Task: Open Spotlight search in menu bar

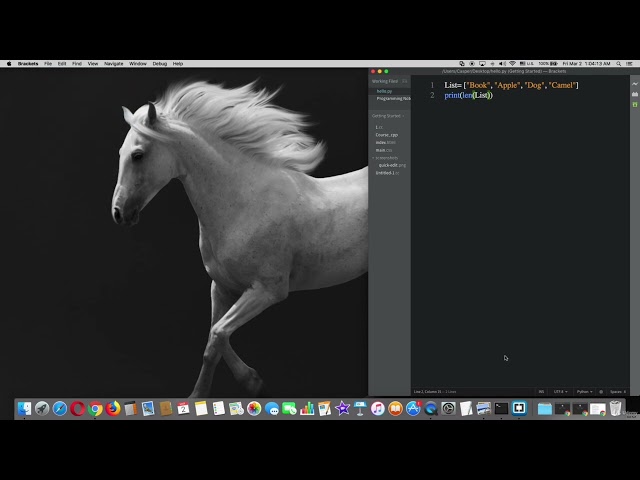Action: 619,64
